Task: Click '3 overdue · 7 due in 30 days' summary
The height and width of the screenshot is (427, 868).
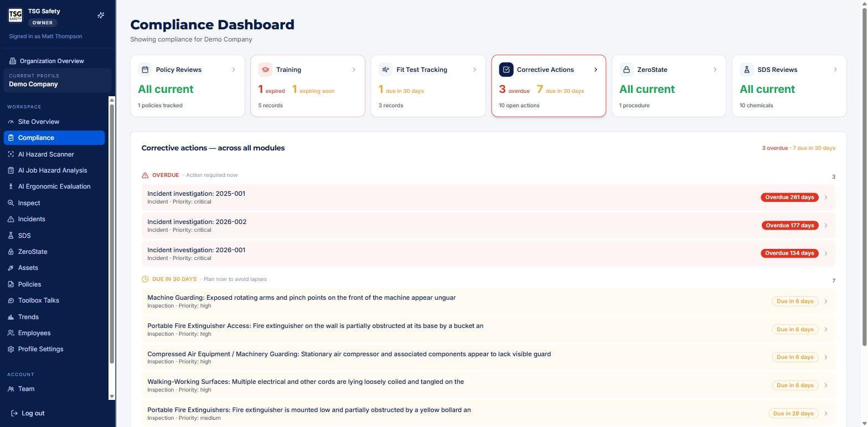Action: coord(798,148)
